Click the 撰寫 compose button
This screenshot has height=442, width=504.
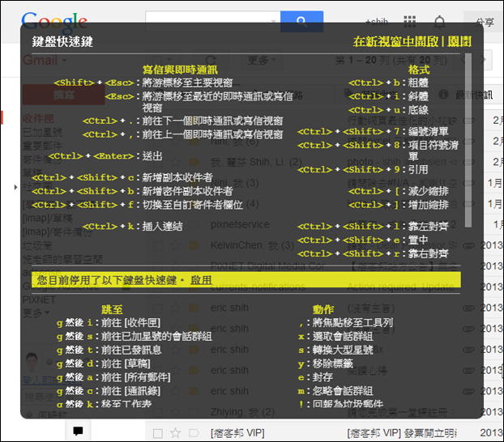pyautogui.click(x=64, y=95)
